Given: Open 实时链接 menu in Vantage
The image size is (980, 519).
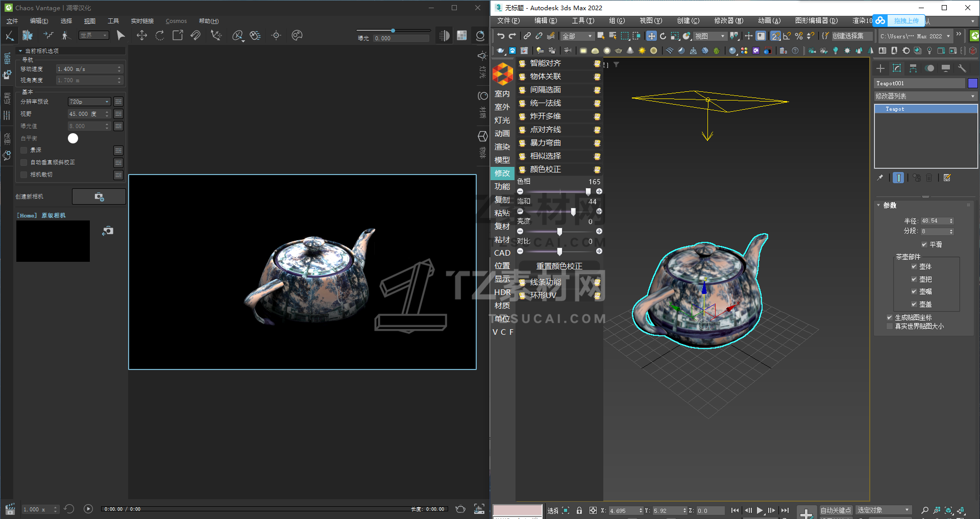Looking at the screenshot, I should tap(142, 21).
